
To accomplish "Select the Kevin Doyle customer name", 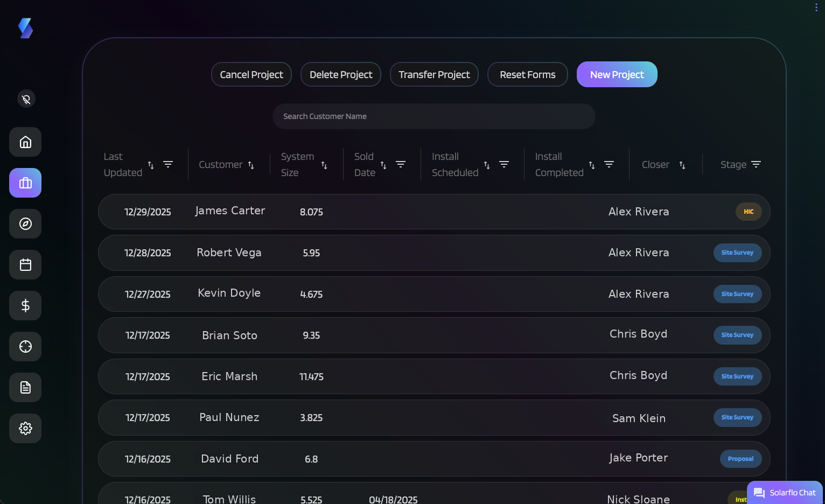I will 229,293.
